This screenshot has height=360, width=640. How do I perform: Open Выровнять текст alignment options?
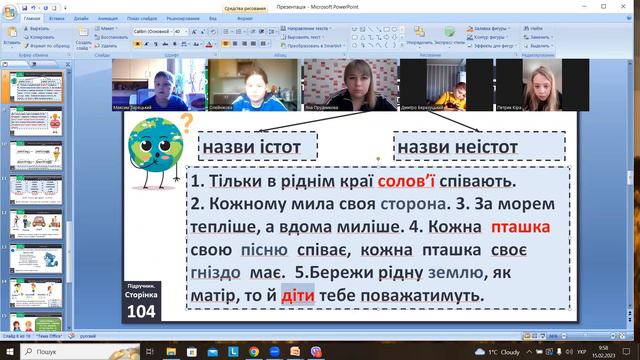coord(303,37)
